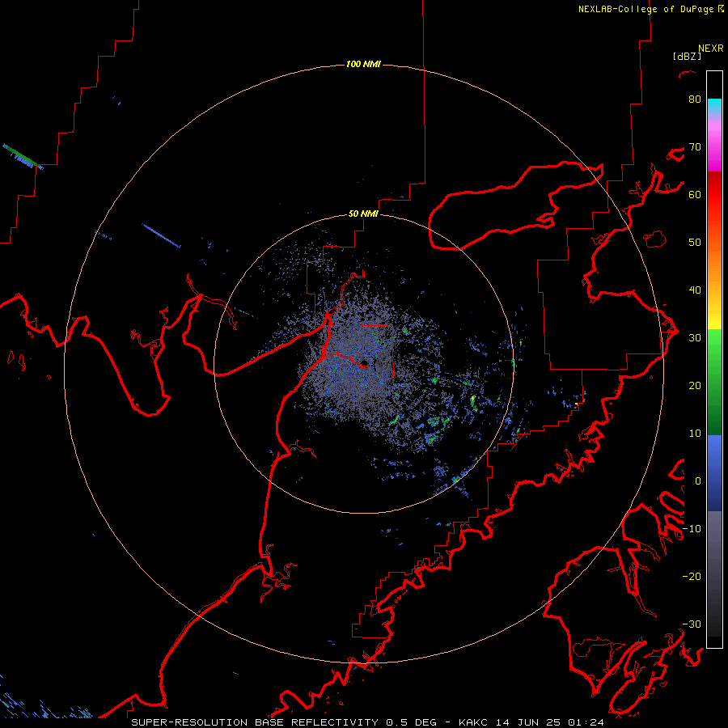Click the 0 value on dBZ scale
728x728 pixels.
coord(698,481)
